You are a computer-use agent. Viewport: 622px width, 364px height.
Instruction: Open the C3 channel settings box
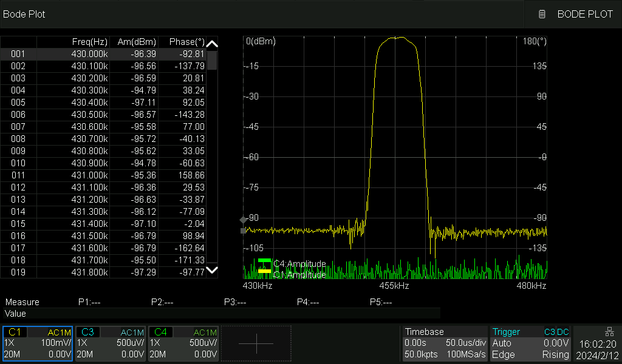click(x=111, y=343)
